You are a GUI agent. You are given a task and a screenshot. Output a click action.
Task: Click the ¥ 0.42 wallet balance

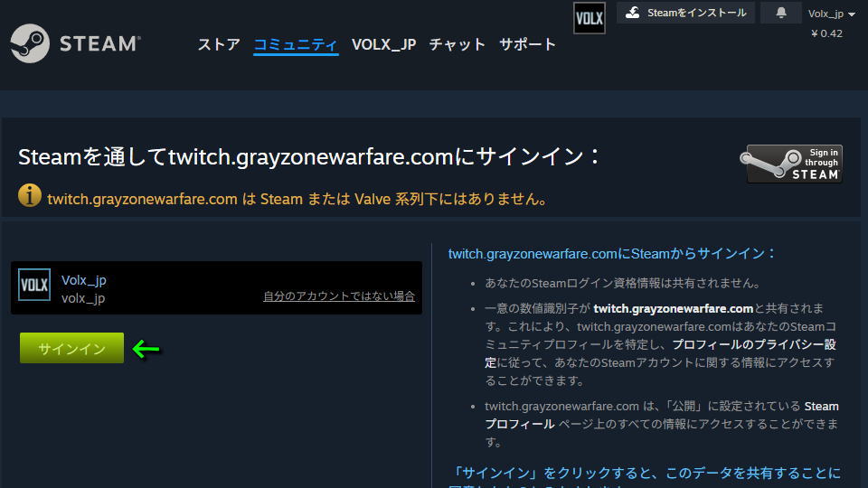827,33
